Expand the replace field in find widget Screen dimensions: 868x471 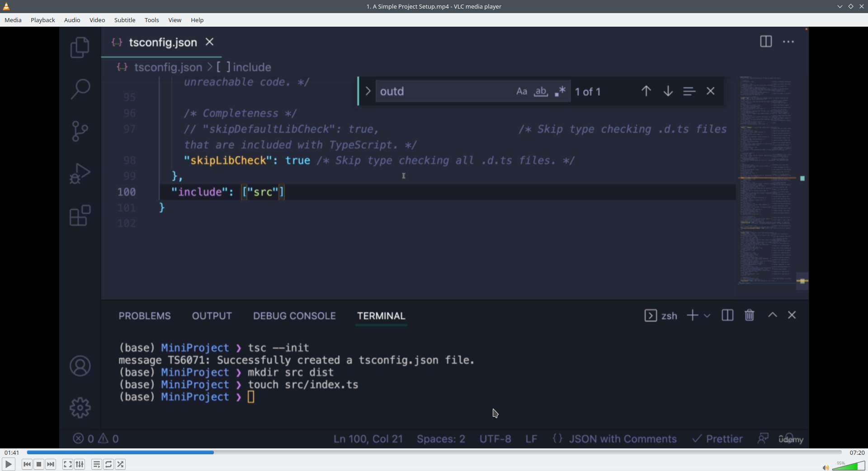(x=368, y=91)
